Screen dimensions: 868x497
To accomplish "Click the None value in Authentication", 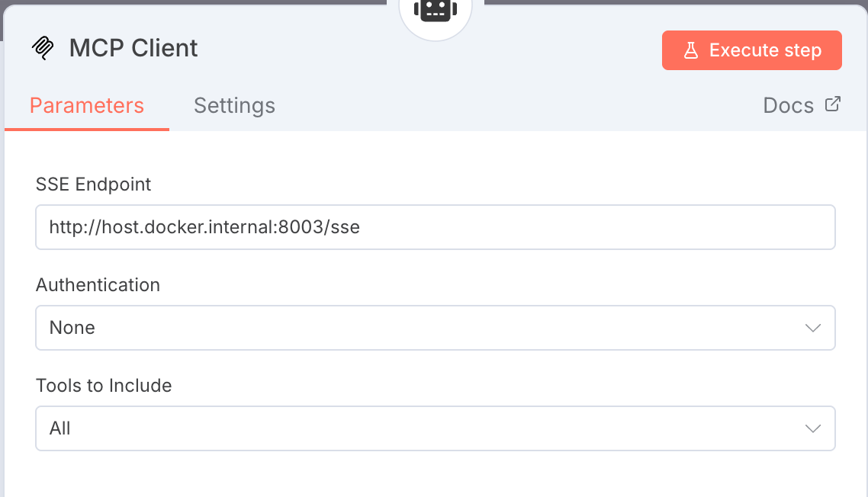I will 72,328.
